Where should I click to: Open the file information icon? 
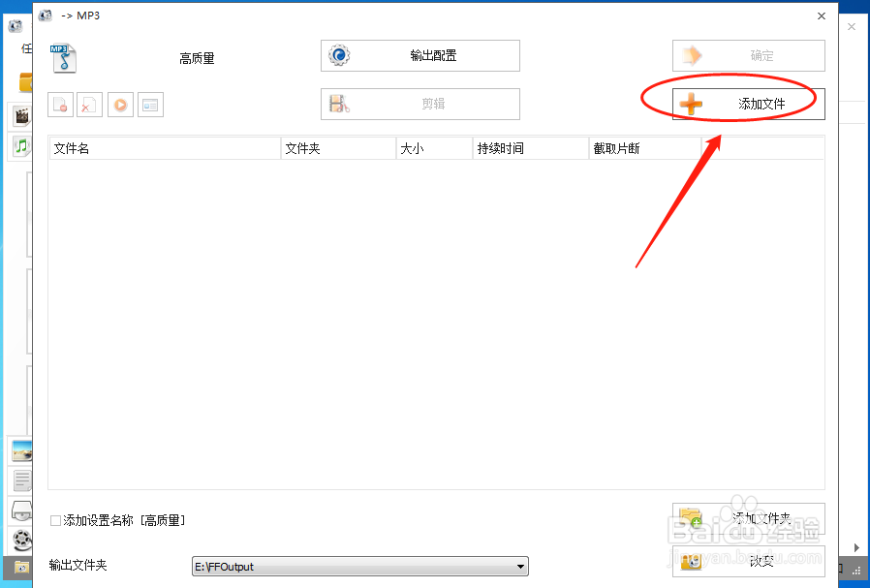click(150, 104)
